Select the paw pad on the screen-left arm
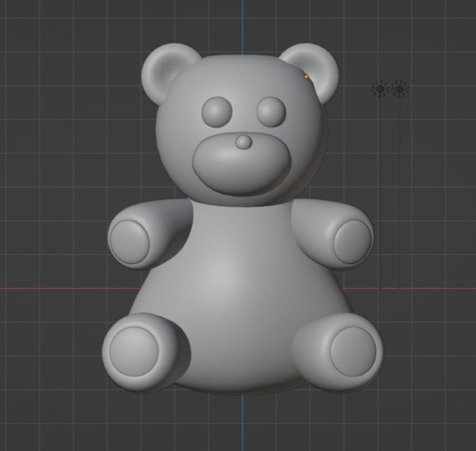 point(130,242)
